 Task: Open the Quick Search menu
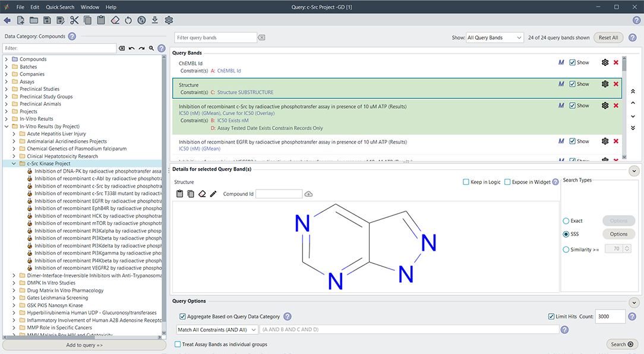pyautogui.click(x=60, y=7)
